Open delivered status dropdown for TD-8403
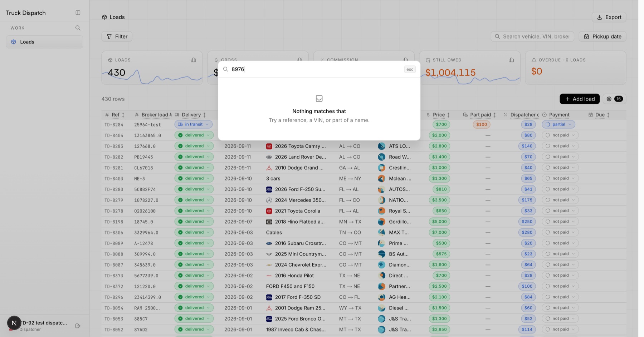This screenshot has height=337, width=644. [194, 178]
